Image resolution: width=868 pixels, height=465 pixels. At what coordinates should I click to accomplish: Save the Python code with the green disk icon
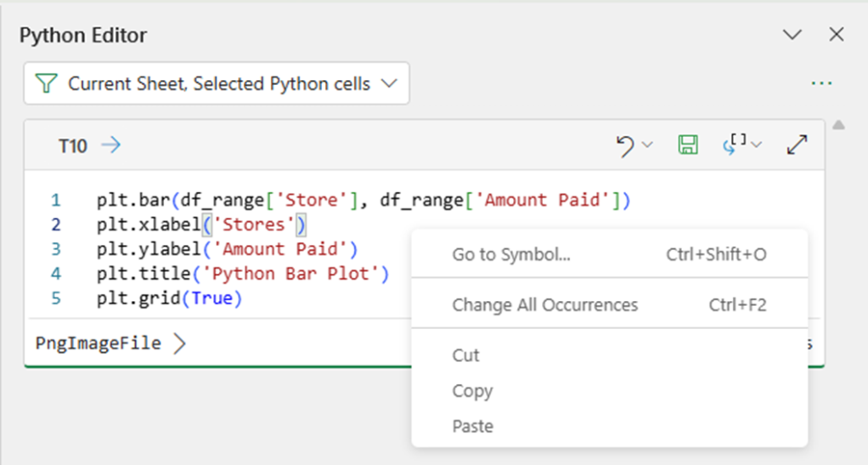(687, 145)
